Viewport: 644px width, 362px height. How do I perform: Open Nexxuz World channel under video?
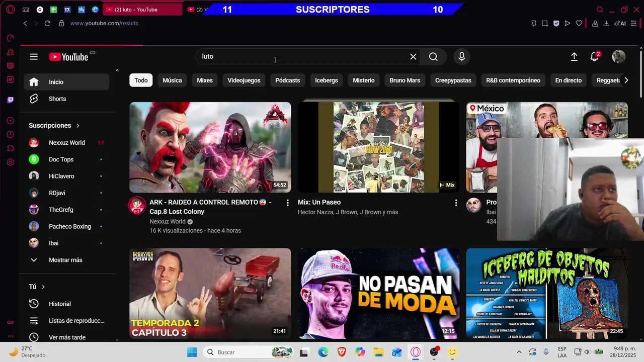point(168,222)
